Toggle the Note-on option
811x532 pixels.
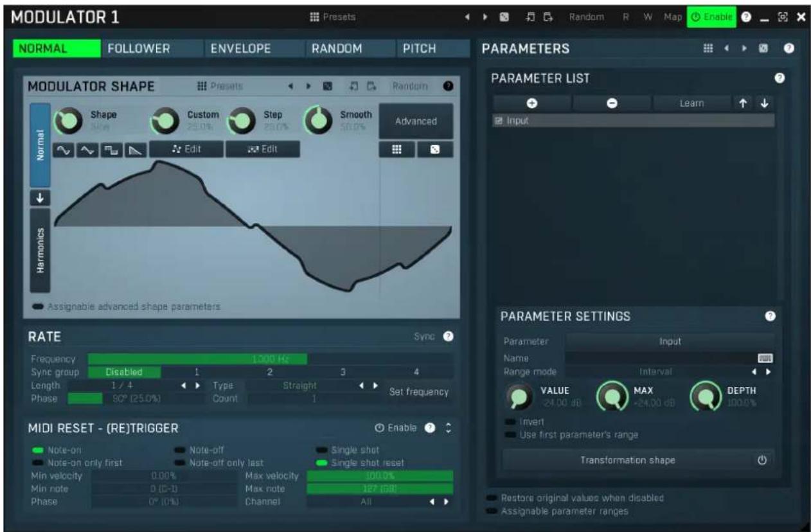(x=57, y=450)
